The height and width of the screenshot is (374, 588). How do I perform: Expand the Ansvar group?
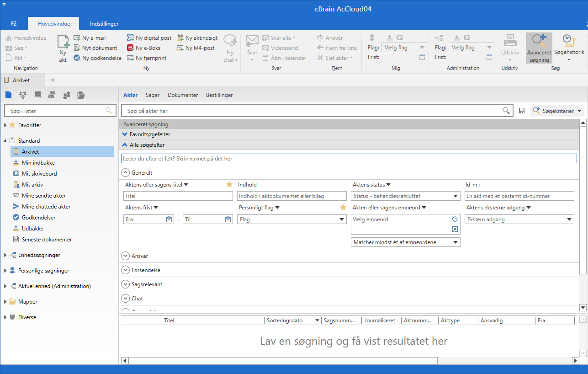coord(125,256)
